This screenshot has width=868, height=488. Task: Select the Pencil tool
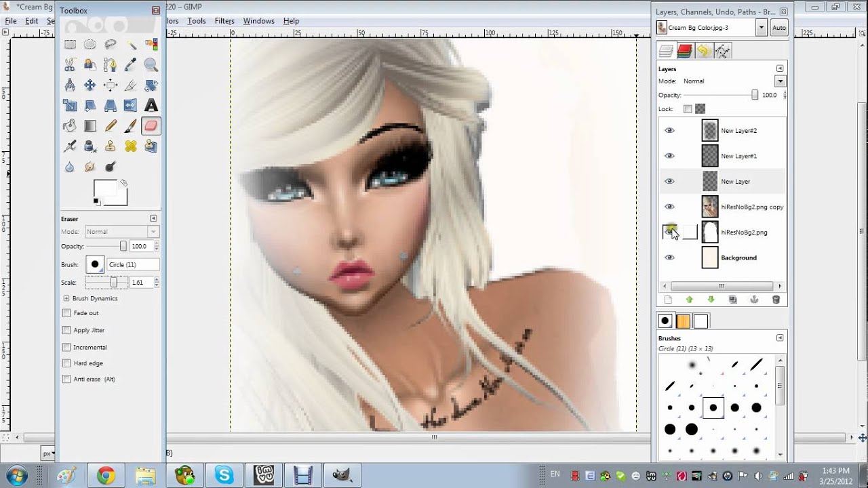click(111, 126)
